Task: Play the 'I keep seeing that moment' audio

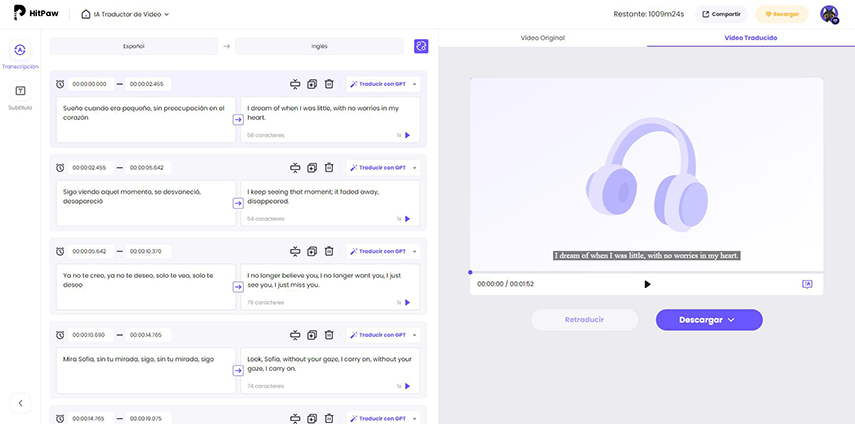Action: pos(407,219)
